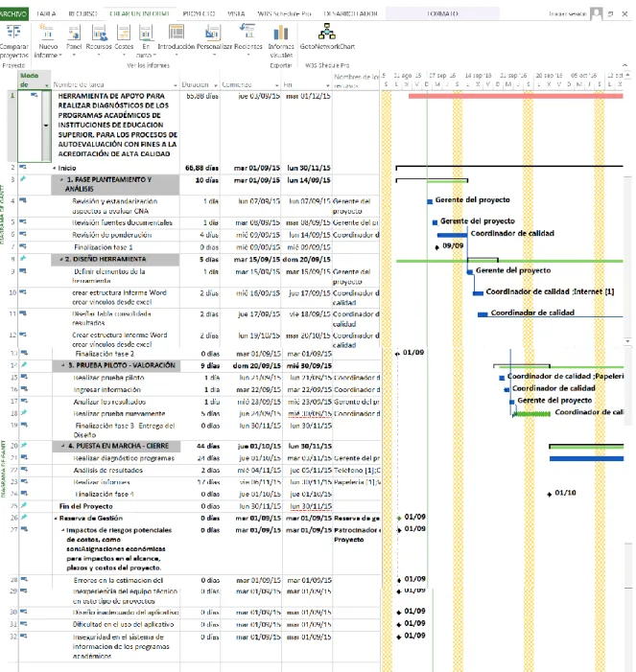Viewport: 636px width, 672px height.
Task: Open the Nuevo informe icon
Action: pos(47,33)
